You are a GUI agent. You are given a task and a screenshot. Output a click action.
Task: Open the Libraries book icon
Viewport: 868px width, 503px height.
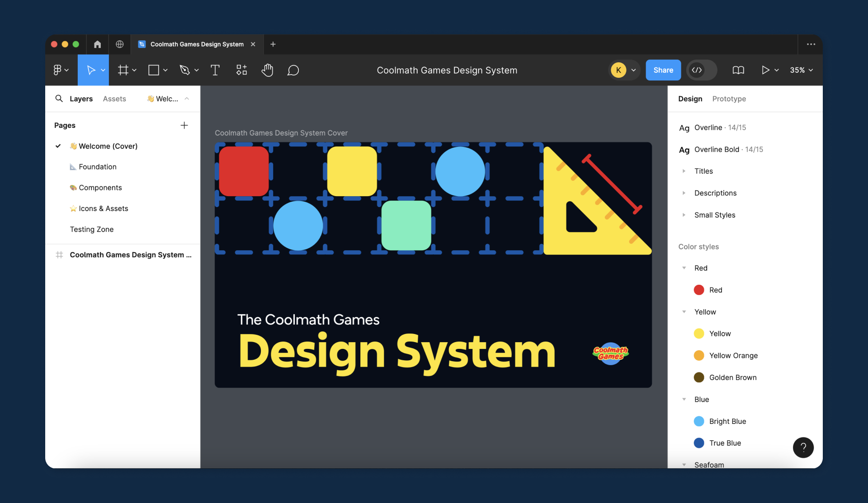coord(738,70)
